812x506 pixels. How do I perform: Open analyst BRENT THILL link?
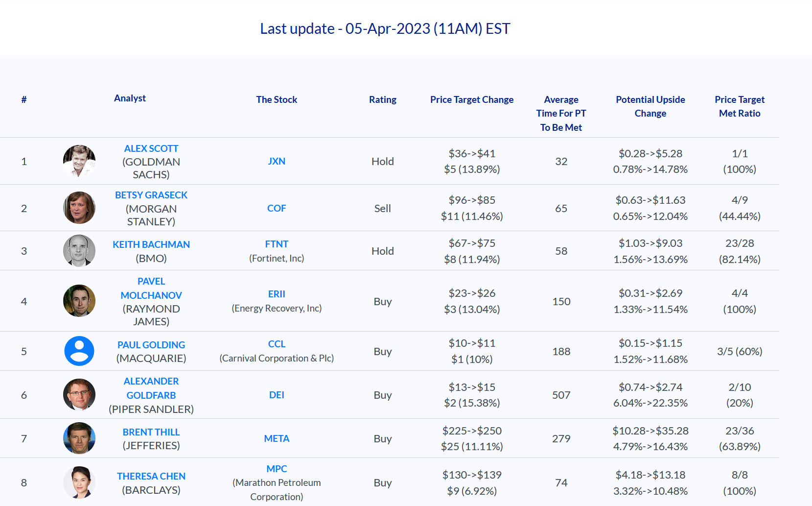click(x=151, y=432)
